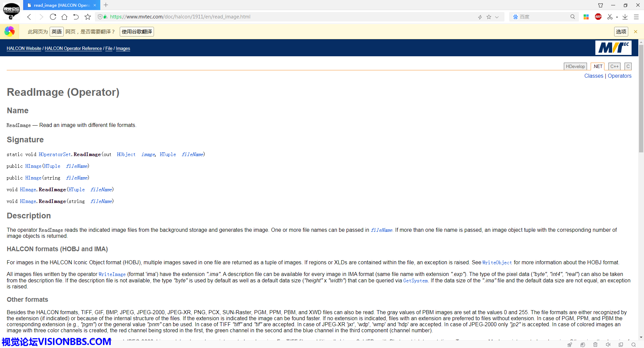Expand the screenshot tool dropdown arrow
The height and width of the screenshot is (348, 644).
pyautogui.click(x=617, y=17)
